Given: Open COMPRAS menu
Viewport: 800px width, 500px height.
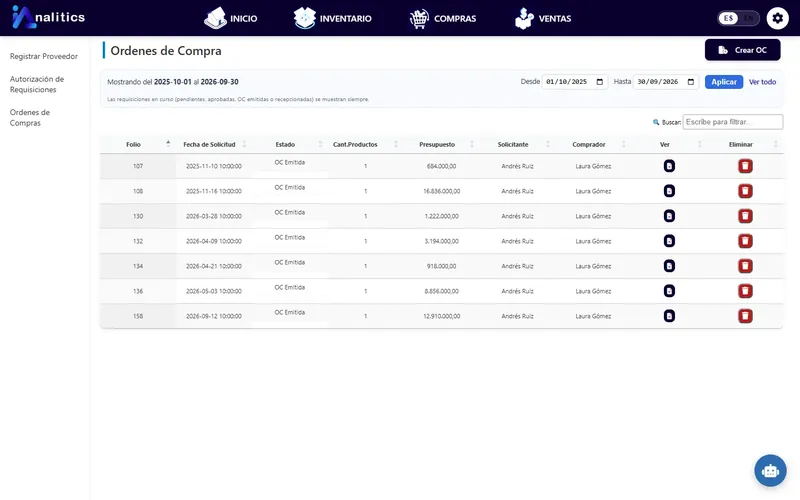Looking at the screenshot, I should pos(443,18).
